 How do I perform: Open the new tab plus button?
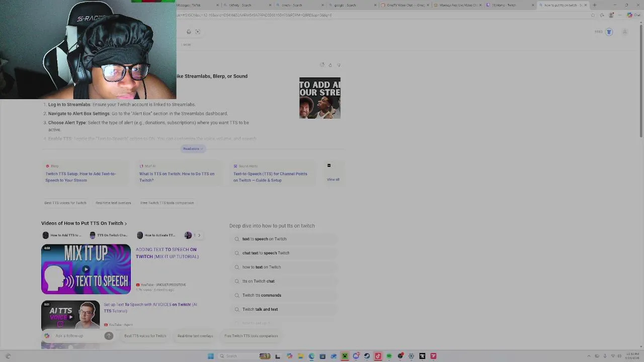pyautogui.click(x=595, y=5)
